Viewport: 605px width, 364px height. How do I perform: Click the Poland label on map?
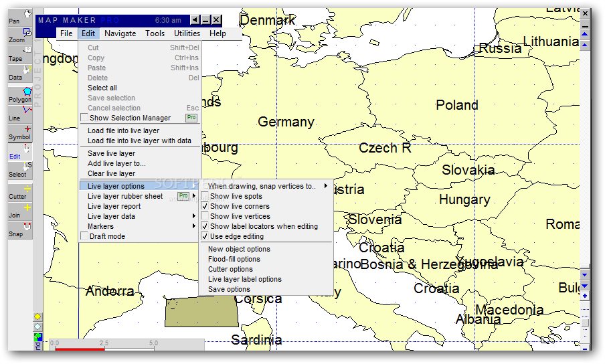[x=457, y=105]
